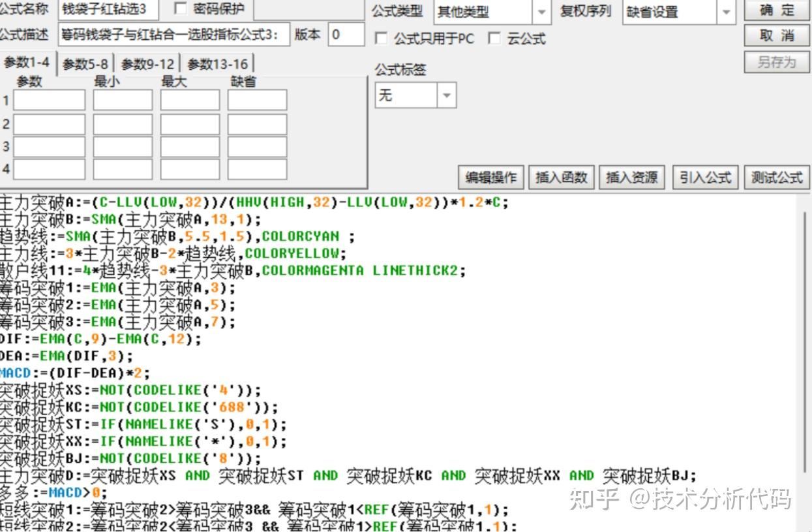This screenshot has height=532, width=812.
Task: Click parameter row 1 最大 field
Action: (x=190, y=100)
